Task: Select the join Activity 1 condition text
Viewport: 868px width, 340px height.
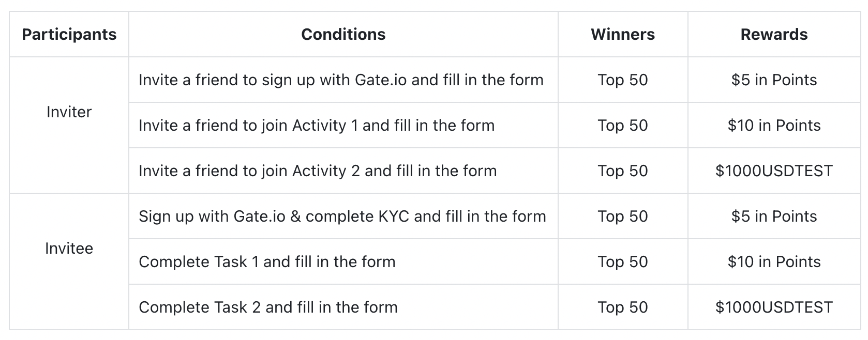Action: click(x=317, y=126)
